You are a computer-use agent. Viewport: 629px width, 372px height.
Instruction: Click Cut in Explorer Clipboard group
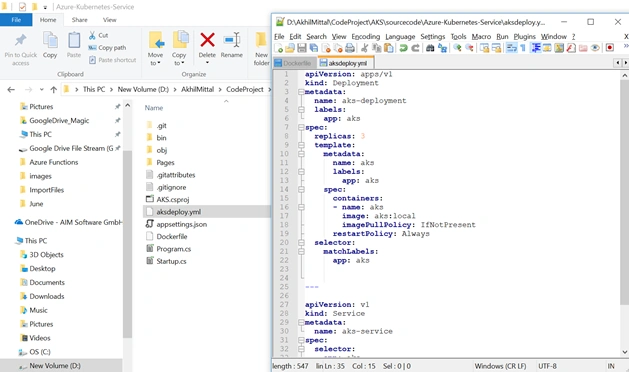click(x=98, y=35)
